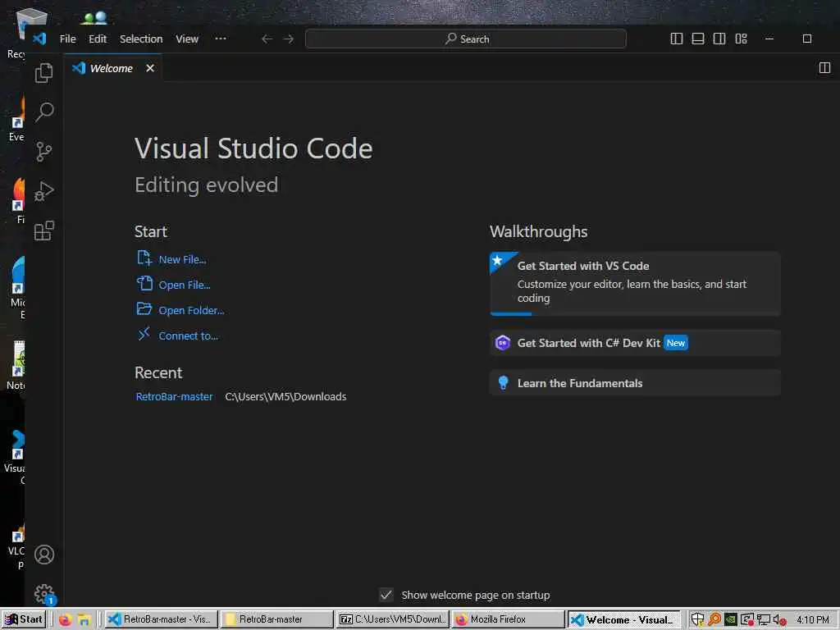
Task: Click the magnifier tray icon
Action: [714, 620]
